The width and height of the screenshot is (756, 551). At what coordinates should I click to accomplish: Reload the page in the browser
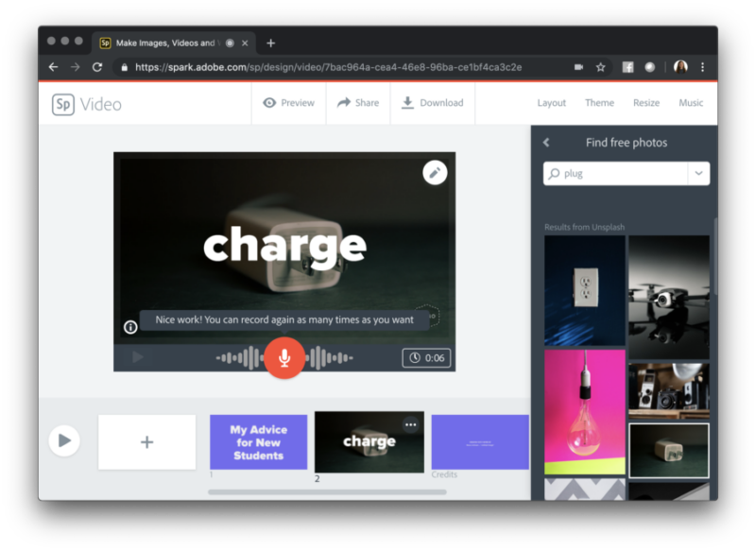tap(97, 67)
